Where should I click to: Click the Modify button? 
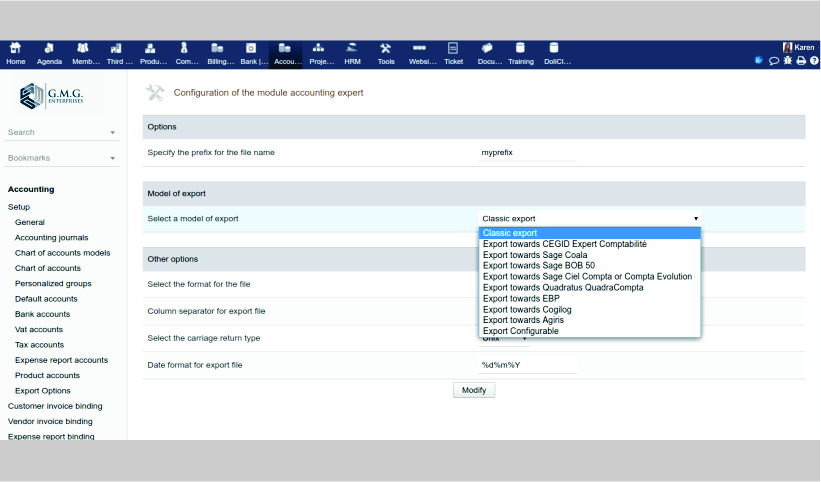[474, 390]
